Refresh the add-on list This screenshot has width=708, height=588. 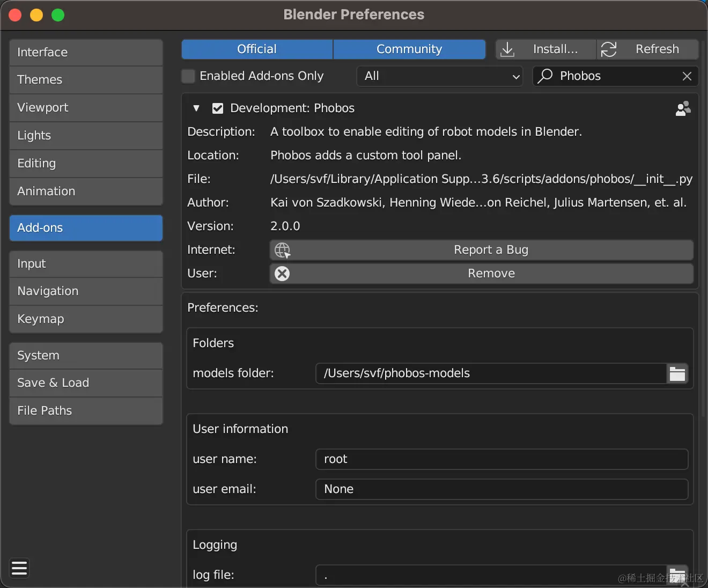click(x=647, y=49)
